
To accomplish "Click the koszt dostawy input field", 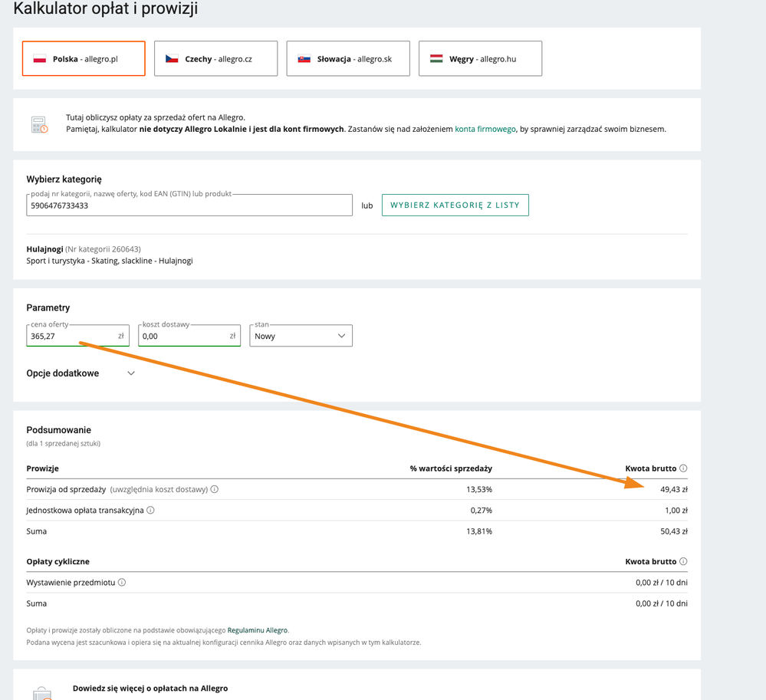I will pos(189,336).
